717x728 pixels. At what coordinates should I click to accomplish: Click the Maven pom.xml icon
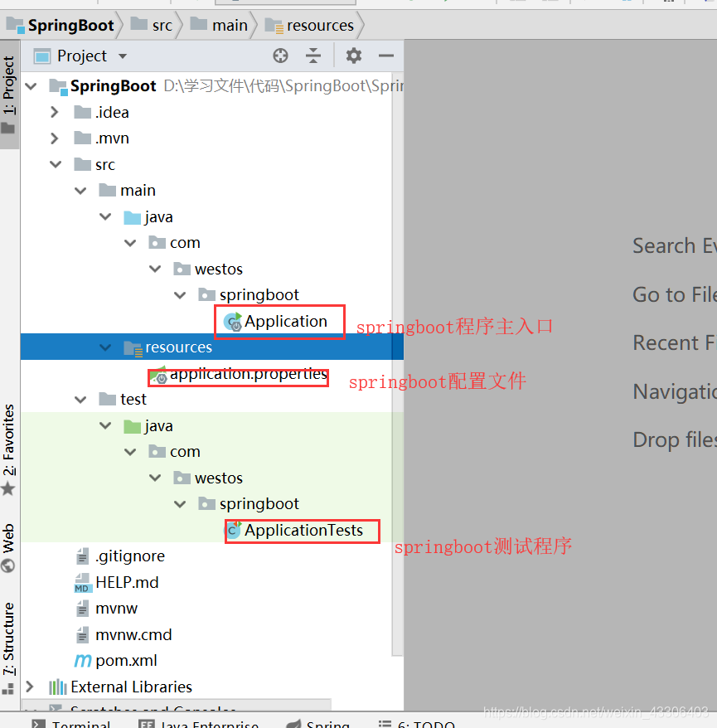click(x=83, y=661)
